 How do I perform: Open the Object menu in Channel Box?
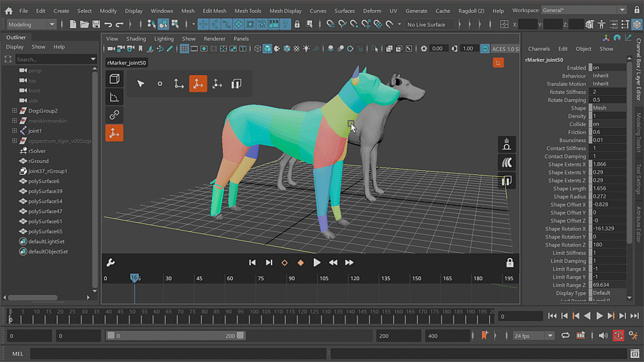pyautogui.click(x=583, y=49)
